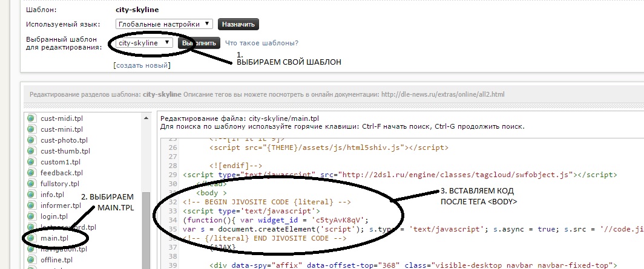Open the login.tpl file
This screenshot has height=269, width=644.
(54, 216)
